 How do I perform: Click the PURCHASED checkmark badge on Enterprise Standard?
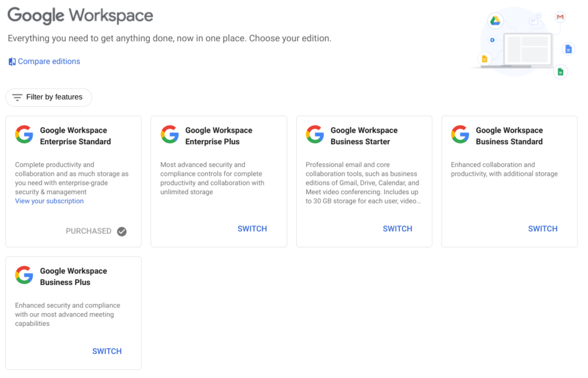click(x=121, y=231)
